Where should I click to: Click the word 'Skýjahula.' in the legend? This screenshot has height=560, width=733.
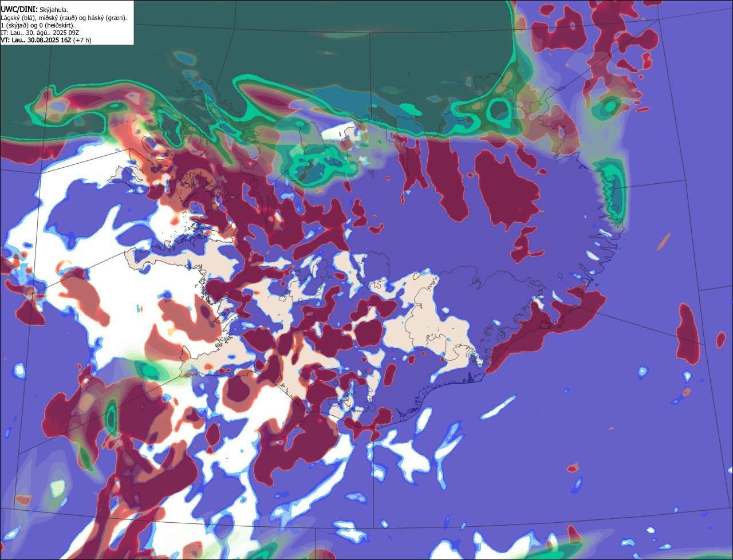[54, 10]
